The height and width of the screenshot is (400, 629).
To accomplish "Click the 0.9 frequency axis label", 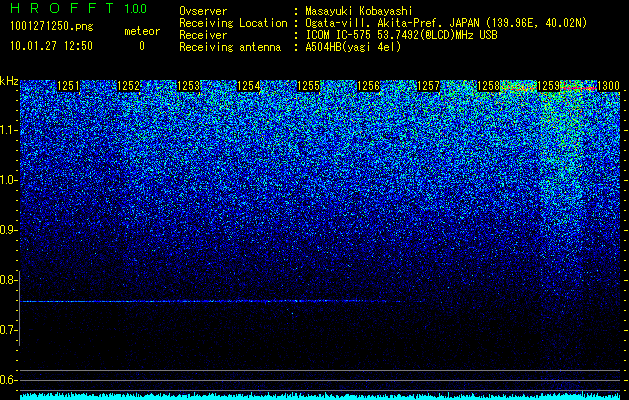I will pyautogui.click(x=8, y=230).
